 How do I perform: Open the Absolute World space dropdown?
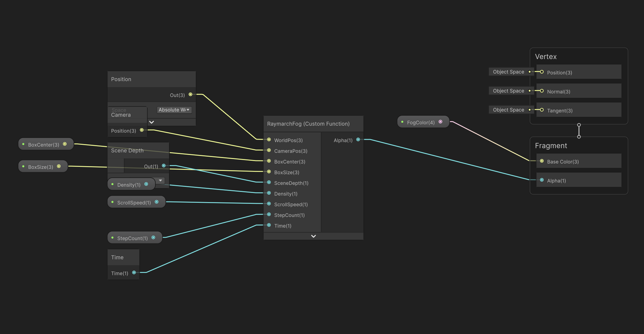(x=174, y=110)
